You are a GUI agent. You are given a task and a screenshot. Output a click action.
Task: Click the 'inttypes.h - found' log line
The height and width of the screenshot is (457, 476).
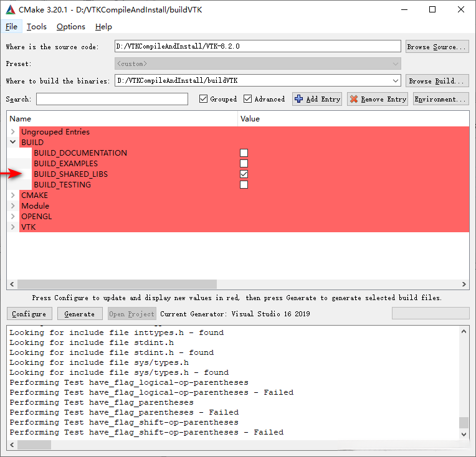pos(117,332)
